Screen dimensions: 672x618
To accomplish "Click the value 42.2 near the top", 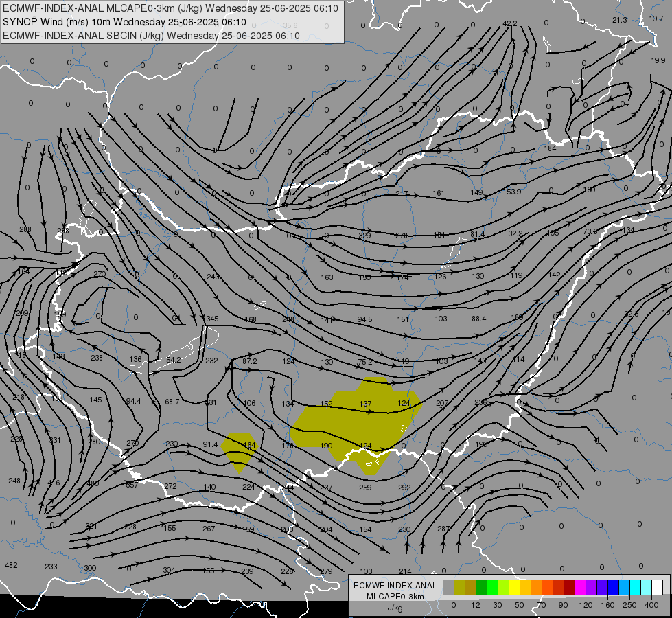I will [x=509, y=23].
